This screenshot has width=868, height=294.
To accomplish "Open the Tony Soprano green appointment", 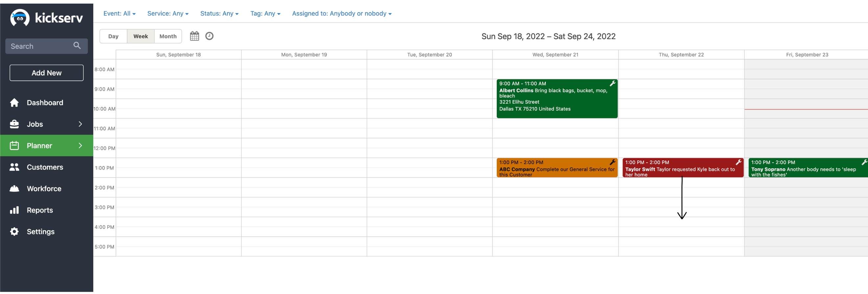I will pyautogui.click(x=805, y=168).
